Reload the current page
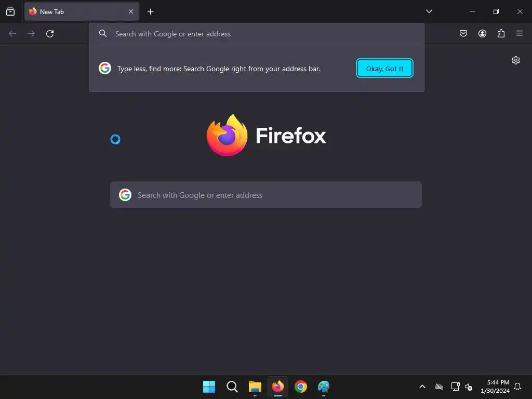Screen dimensions: 532x399 pos(50,34)
